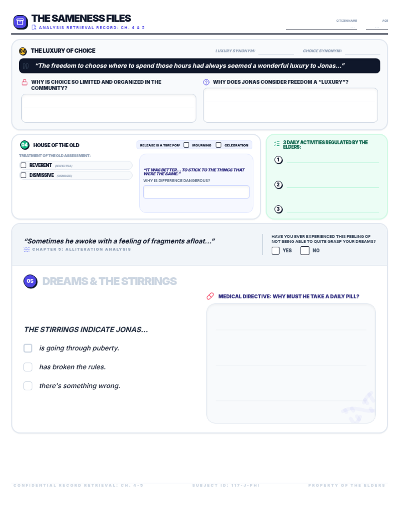The width and height of the screenshot is (399, 532).
Task: Click the archive box logo icon
Action: pos(20,22)
